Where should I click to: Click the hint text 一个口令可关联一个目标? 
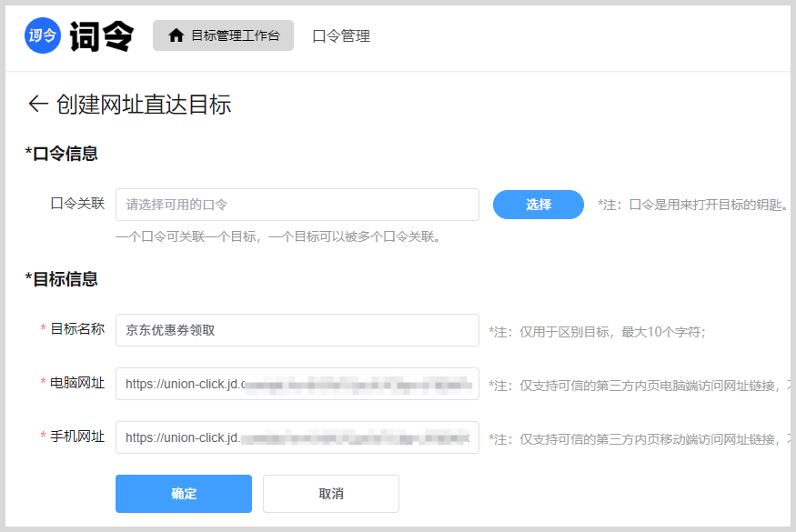pos(277,236)
